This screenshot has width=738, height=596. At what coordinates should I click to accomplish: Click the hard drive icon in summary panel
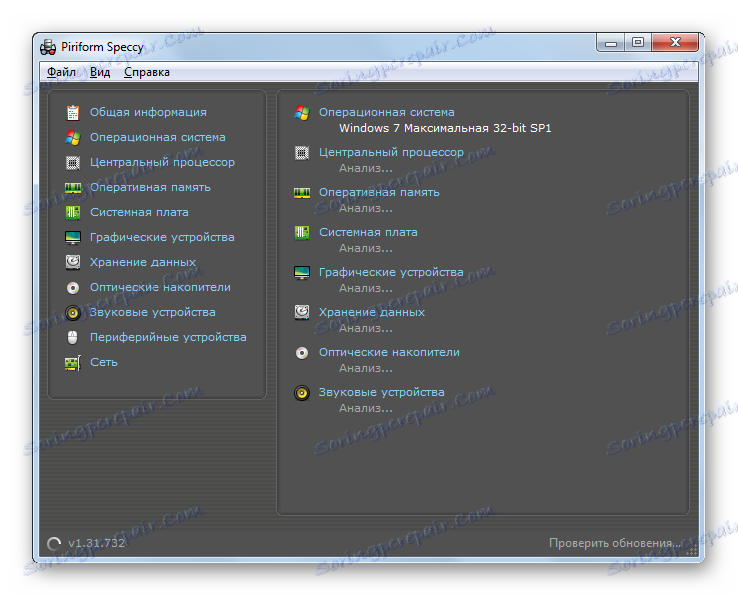click(302, 312)
